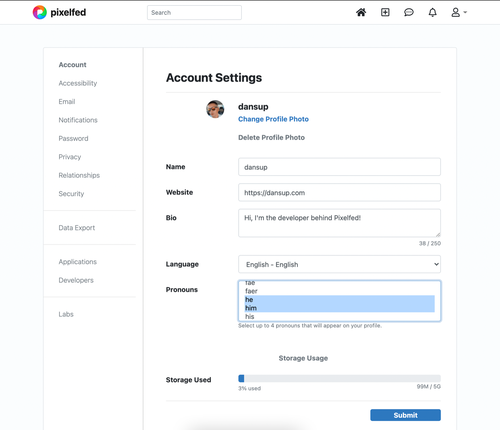Expand the Language dropdown
Image resolution: width=500 pixels, height=430 pixels.
tap(339, 264)
